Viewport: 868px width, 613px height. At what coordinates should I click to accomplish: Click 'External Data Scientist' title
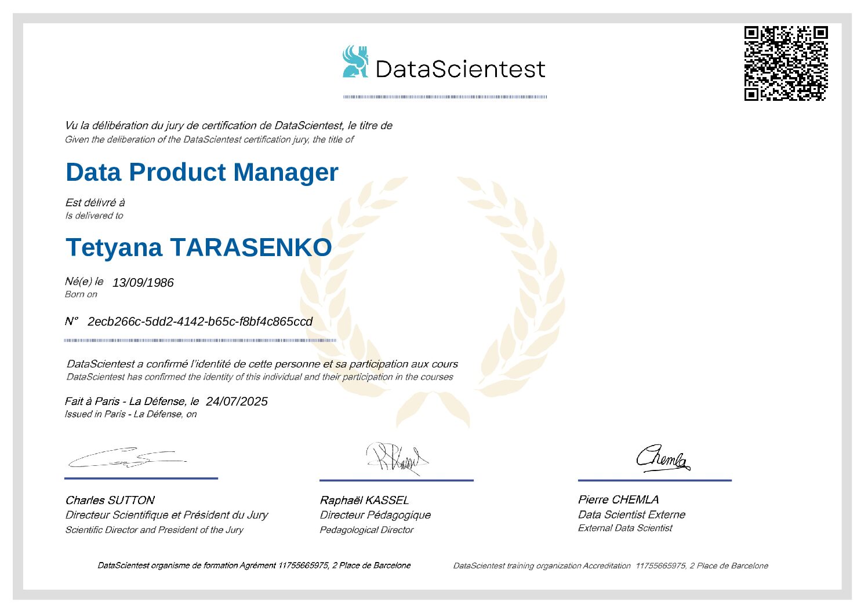click(625, 528)
